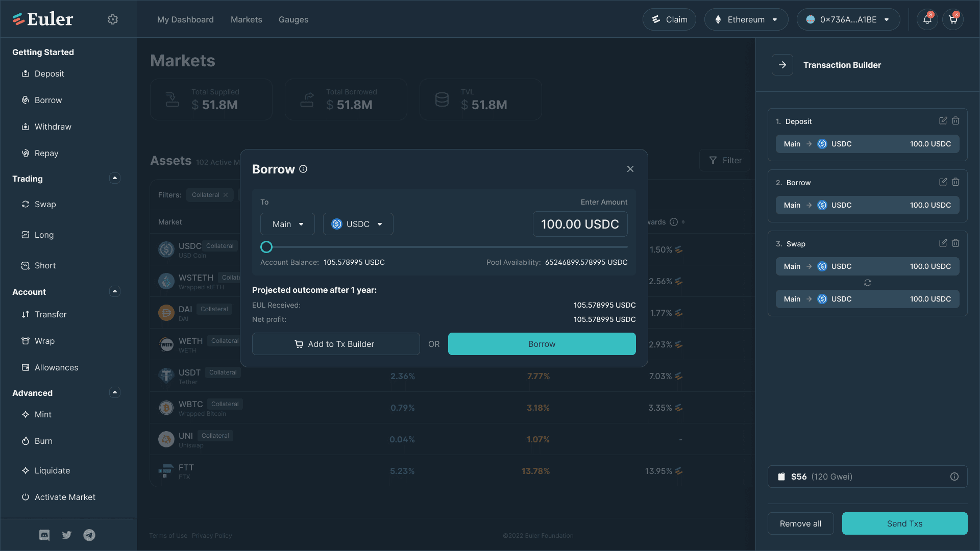Click Add to Tx Builder button
The height and width of the screenshot is (551, 980).
(x=336, y=344)
